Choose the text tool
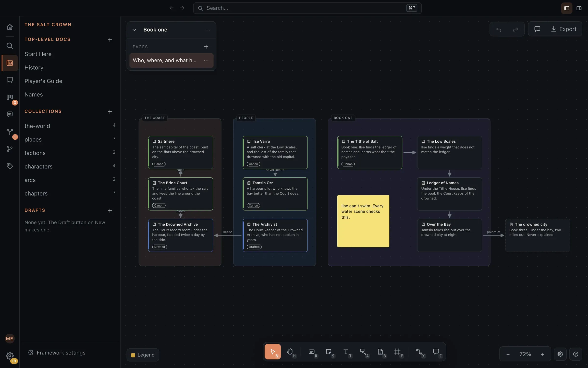This screenshot has width=588, height=368. [346, 352]
